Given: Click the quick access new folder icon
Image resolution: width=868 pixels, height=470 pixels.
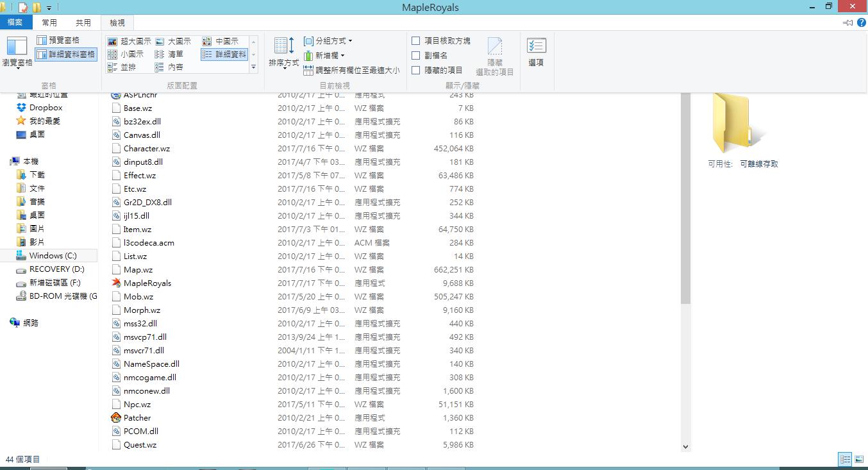Looking at the screenshot, I should coord(37,8).
